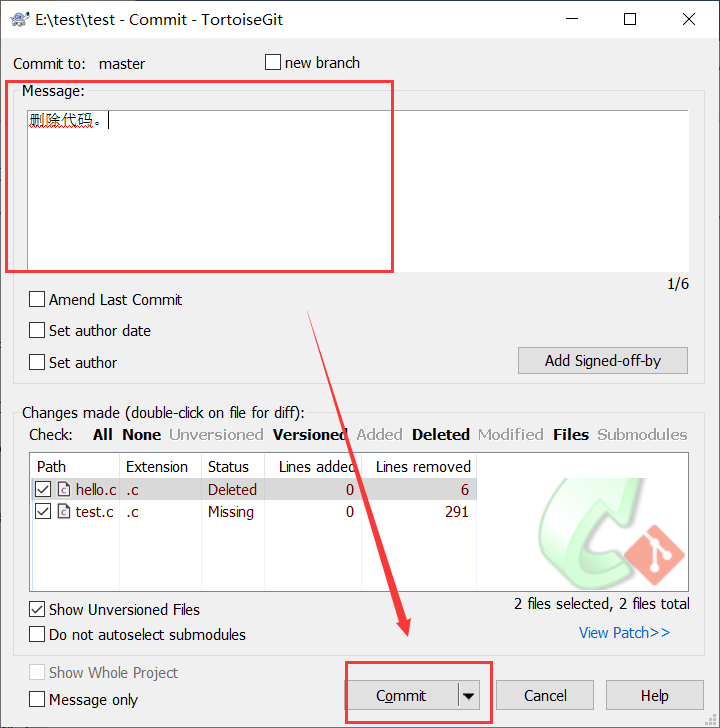
Task: Uncheck the hello.c file checkbox
Action: coord(43,489)
